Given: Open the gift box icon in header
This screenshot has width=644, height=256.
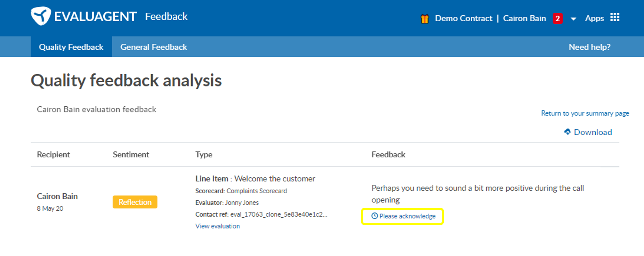Looking at the screenshot, I should coord(424,18).
